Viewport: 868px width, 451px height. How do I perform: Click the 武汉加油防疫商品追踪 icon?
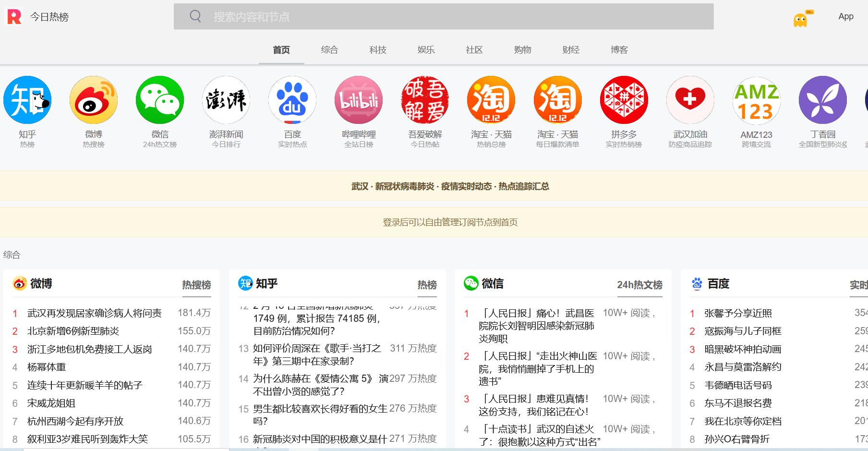[x=690, y=99]
